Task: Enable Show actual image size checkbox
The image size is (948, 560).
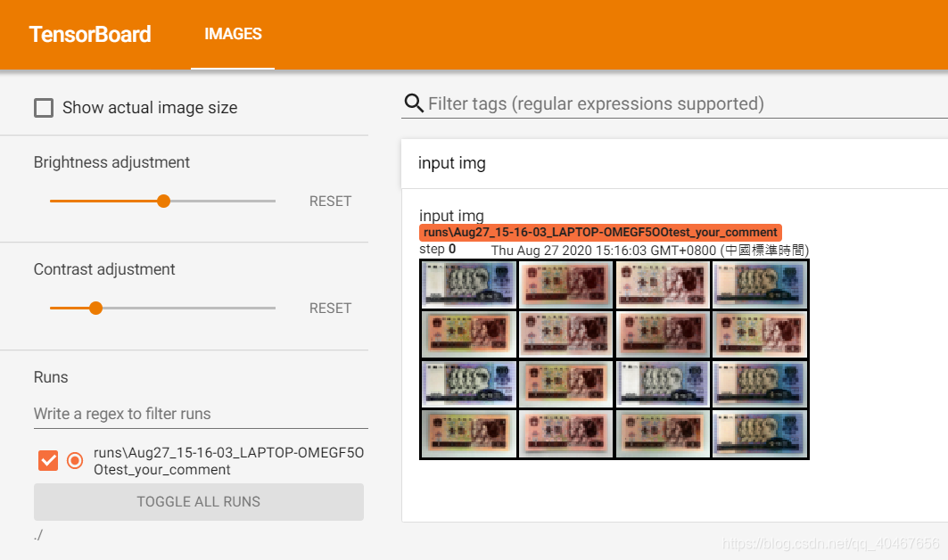Action: 44,108
